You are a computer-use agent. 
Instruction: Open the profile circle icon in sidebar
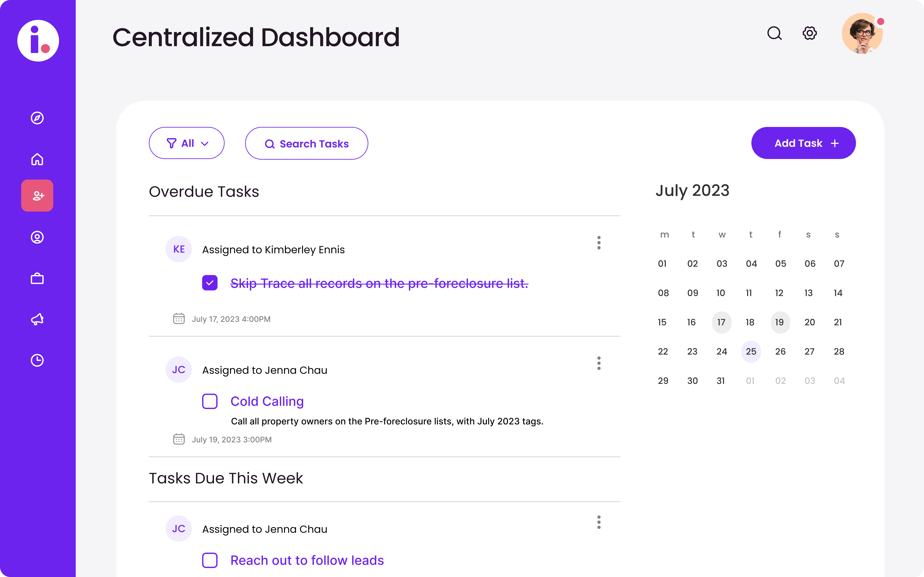(x=37, y=237)
